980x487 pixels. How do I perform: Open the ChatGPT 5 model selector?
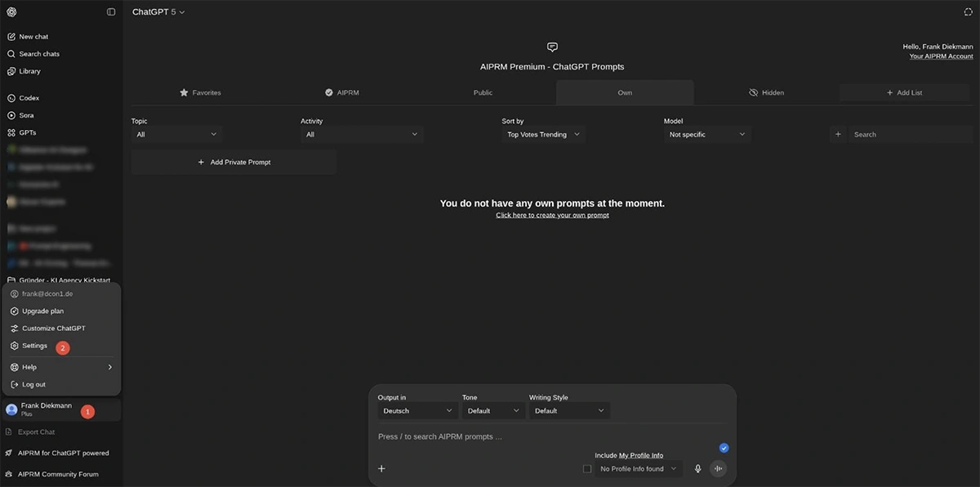(158, 11)
